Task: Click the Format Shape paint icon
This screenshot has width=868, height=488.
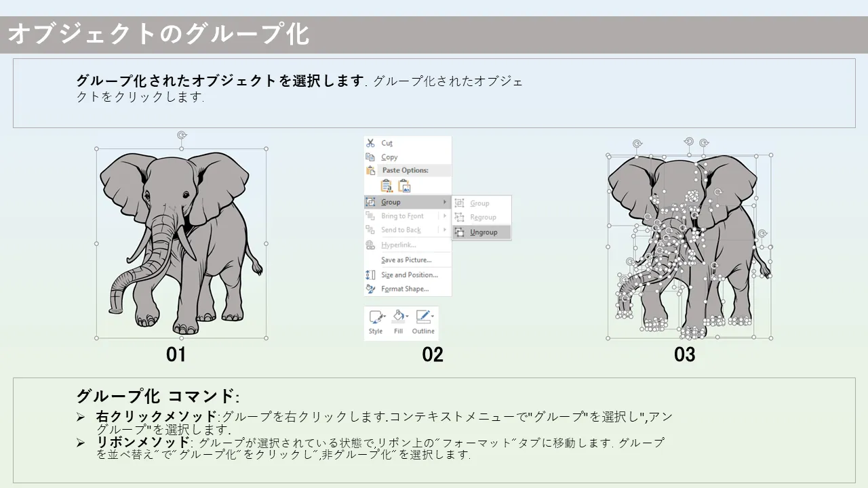Action: pyautogui.click(x=370, y=289)
